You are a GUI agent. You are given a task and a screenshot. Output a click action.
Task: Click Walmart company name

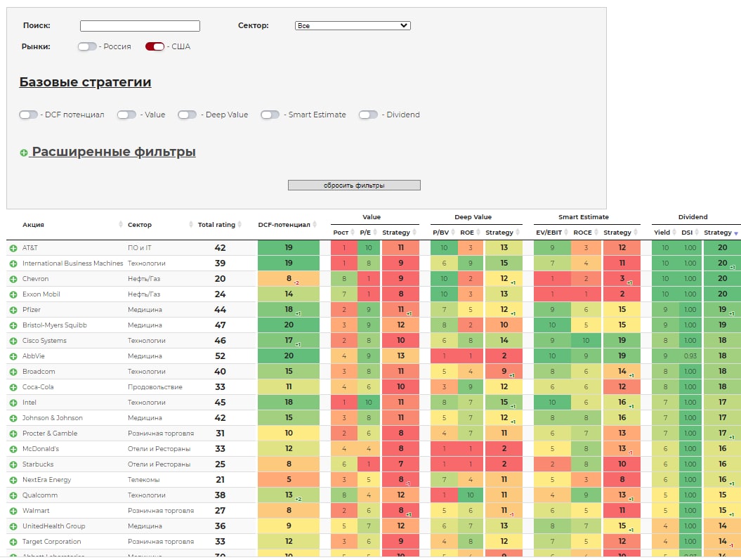36,510
